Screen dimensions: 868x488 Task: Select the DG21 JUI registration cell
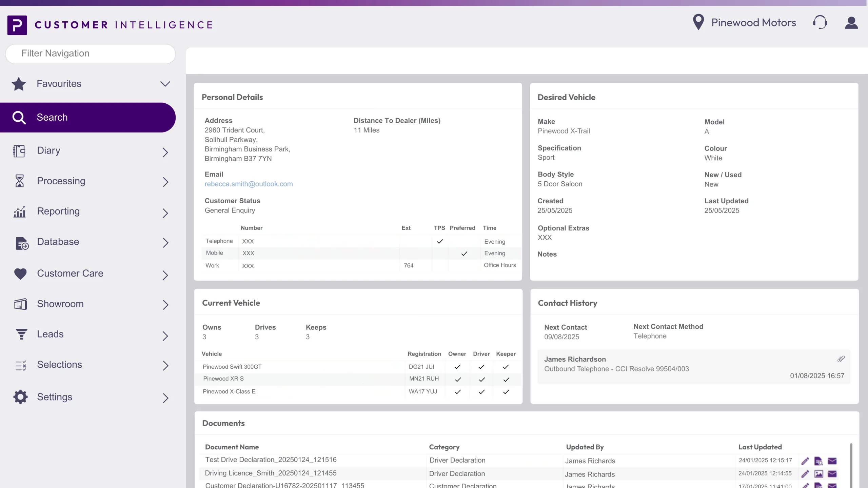tap(421, 367)
